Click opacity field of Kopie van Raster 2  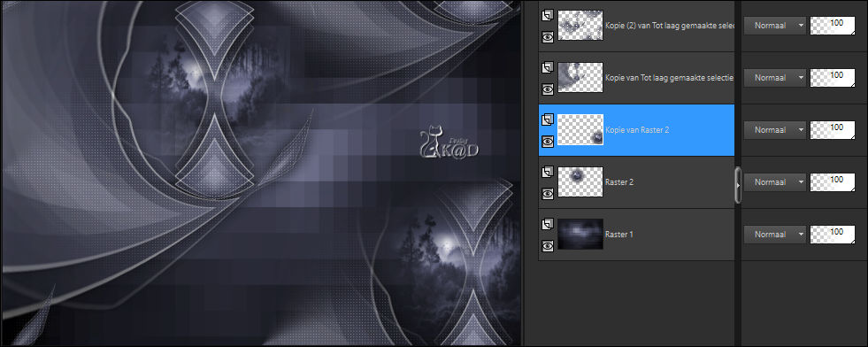coord(833,130)
